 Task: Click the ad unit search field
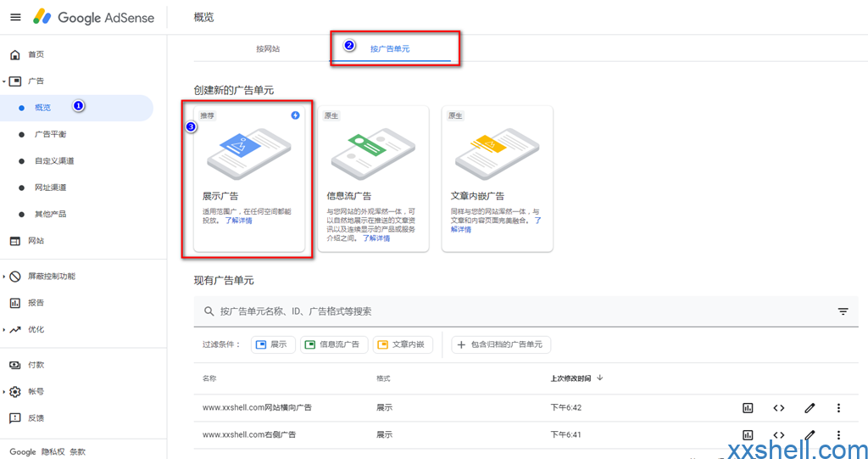pyautogui.click(x=509, y=311)
